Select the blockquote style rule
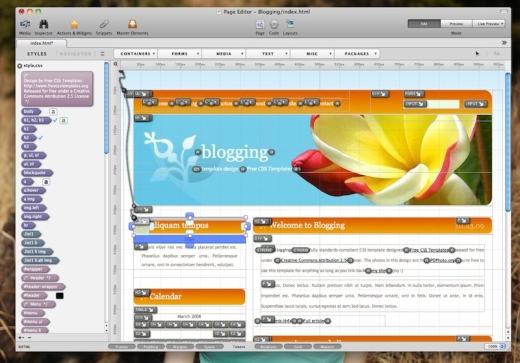The height and width of the screenshot is (363, 520). coord(37,173)
